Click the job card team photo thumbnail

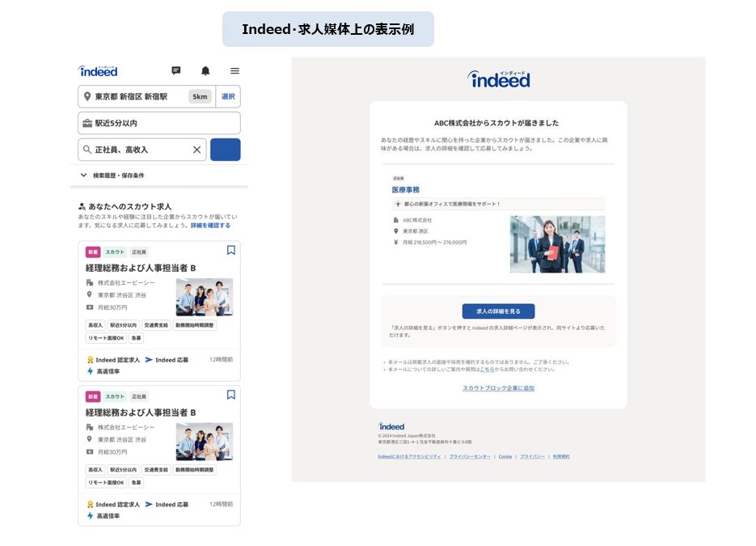point(204,295)
